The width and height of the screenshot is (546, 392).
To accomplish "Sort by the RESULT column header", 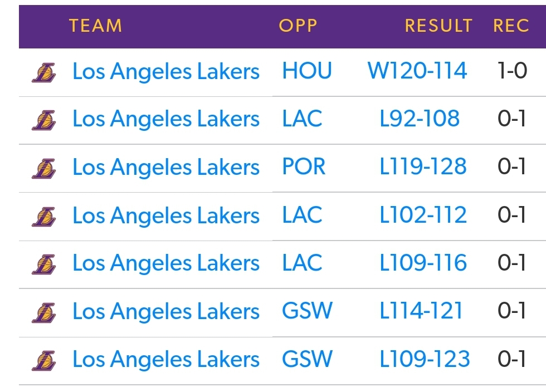I will coord(439,26).
